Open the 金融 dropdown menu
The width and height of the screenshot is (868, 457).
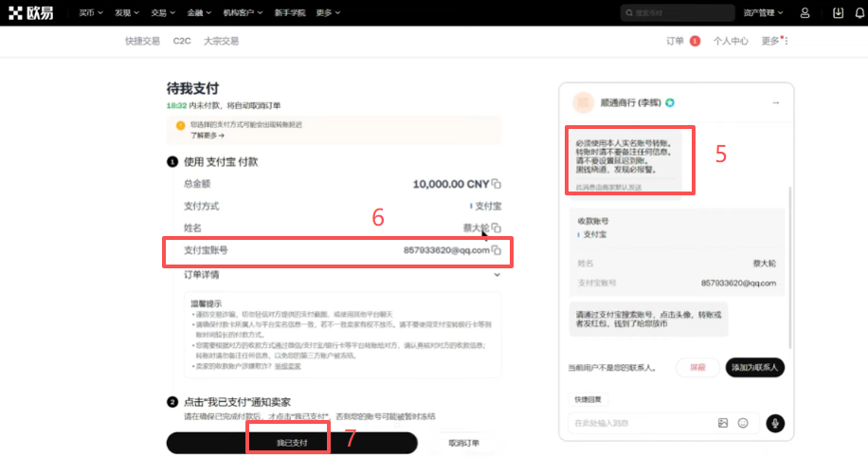(199, 12)
